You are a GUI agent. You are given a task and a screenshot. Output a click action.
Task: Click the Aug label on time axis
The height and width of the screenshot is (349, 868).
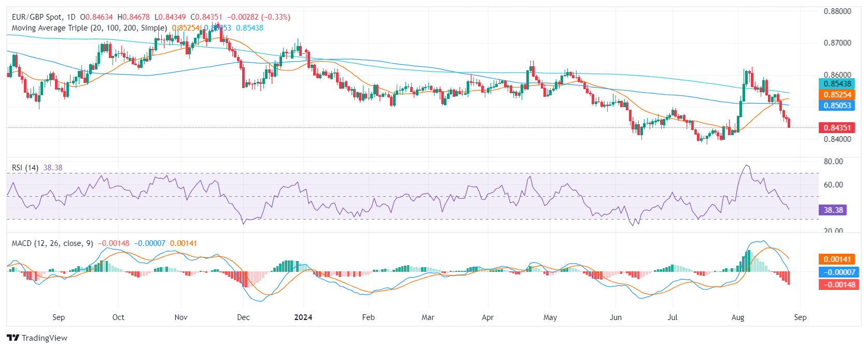[737, 317]
